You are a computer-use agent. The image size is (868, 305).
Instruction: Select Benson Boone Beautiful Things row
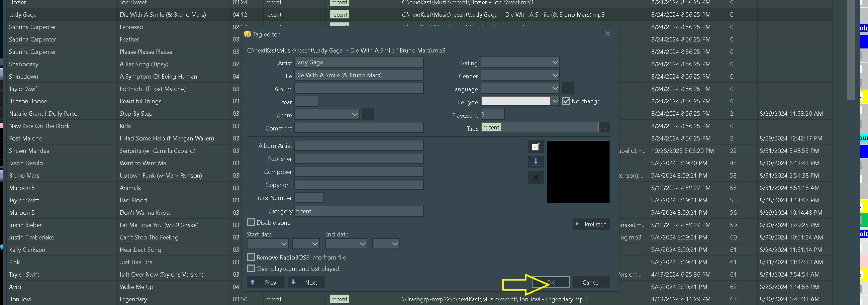(x=124, y=101)
